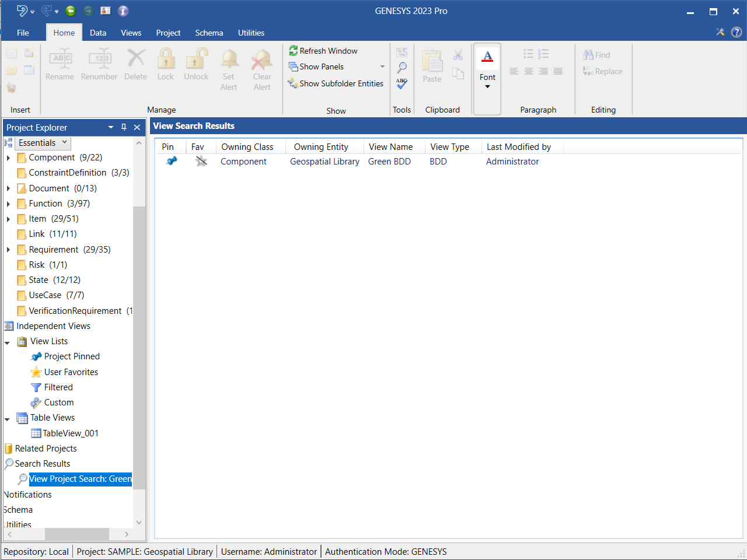Screen dimensions: 747x560
Task: Click the green back arrow in title bar
Action: (71, 11)
